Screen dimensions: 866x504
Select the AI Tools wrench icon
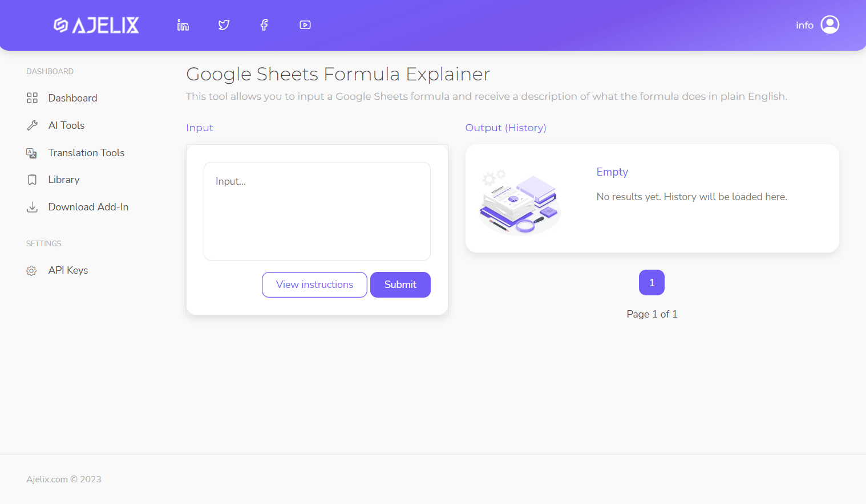click(x=32, y=125)
